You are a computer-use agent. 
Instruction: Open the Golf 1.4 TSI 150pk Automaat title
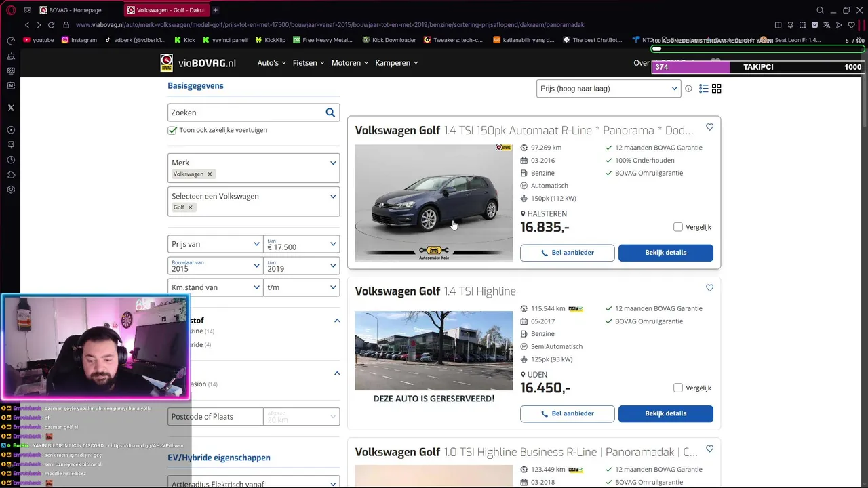(x=524, y=131)
